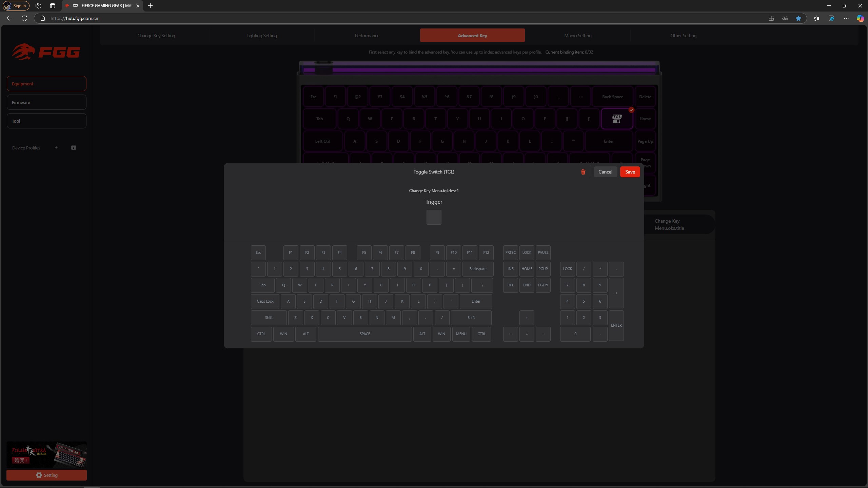
Task: Choose the Caps Lock key on virtual keyboard
Action: tap(265, 301)
